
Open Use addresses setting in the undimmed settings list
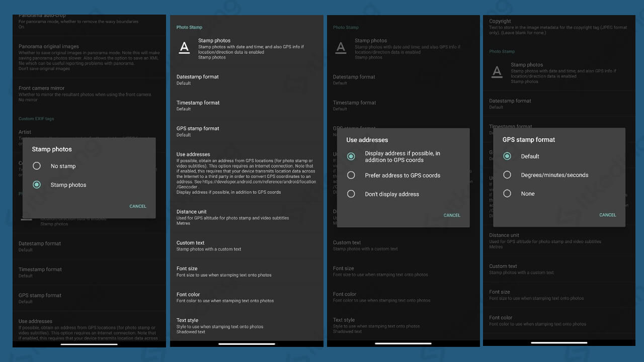point(247,173)
